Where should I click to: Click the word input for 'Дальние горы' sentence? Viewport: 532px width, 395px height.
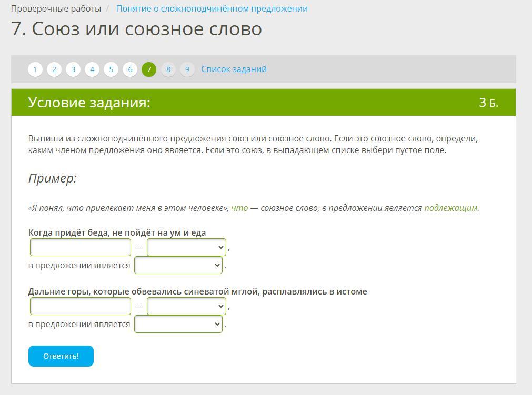pos(81,307)
